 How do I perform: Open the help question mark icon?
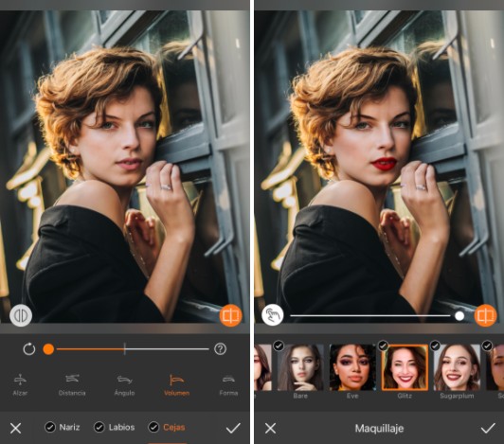click(x=220, y=349)
